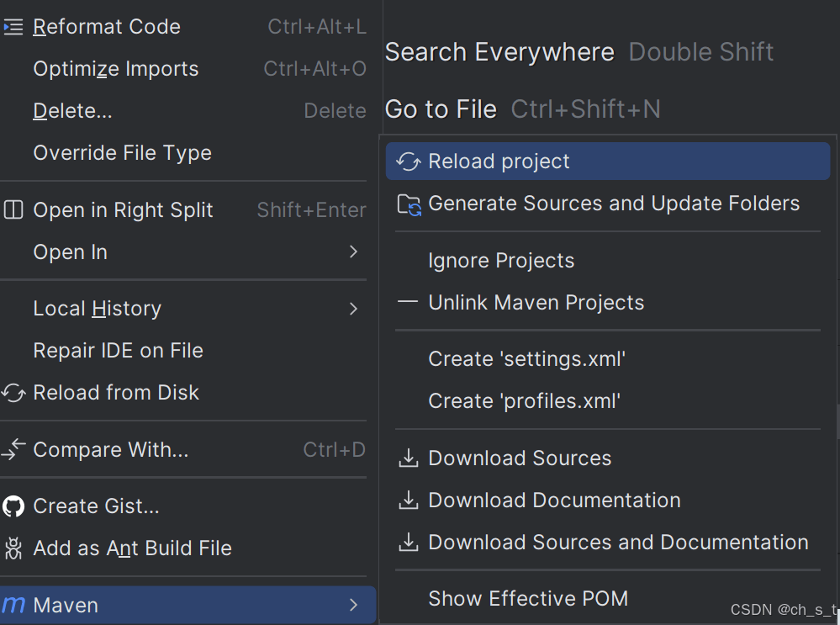Viewport: 840px width, 625px height.
Task: Click the Download Sources arrow icon
Action: [408, 458]
